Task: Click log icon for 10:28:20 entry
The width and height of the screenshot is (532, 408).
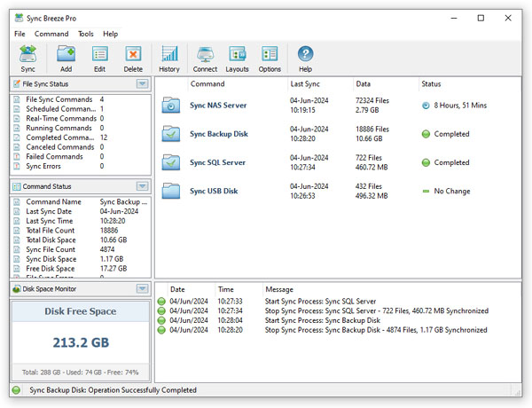Action: point(161,330)
